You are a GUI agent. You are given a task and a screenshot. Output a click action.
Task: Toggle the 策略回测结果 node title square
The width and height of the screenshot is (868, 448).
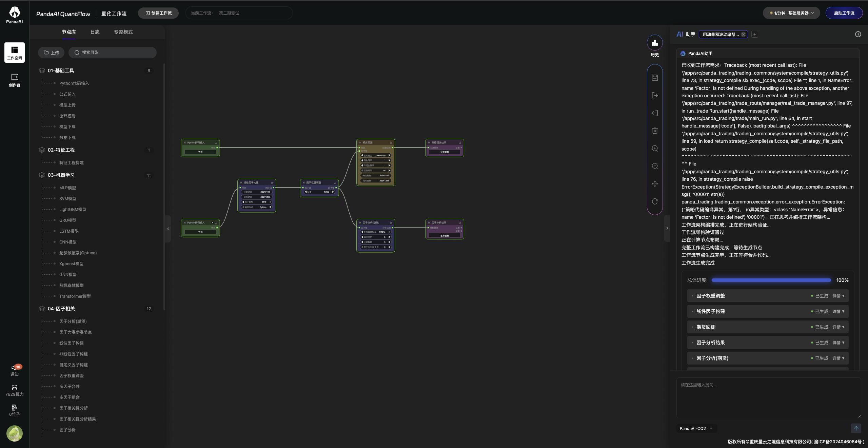pyautogui.click(x=429, y=143)
